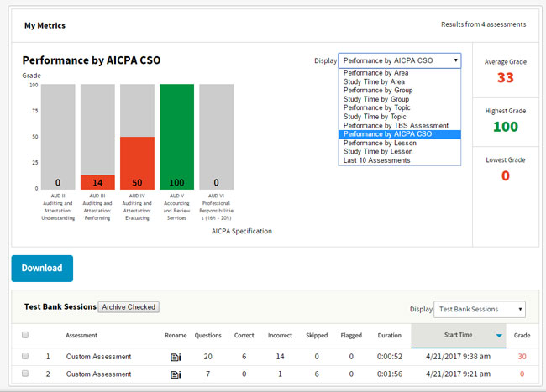Click duration value 0:00:52
The width and height of the screenshot is (546, 392).
click(390, 357)
